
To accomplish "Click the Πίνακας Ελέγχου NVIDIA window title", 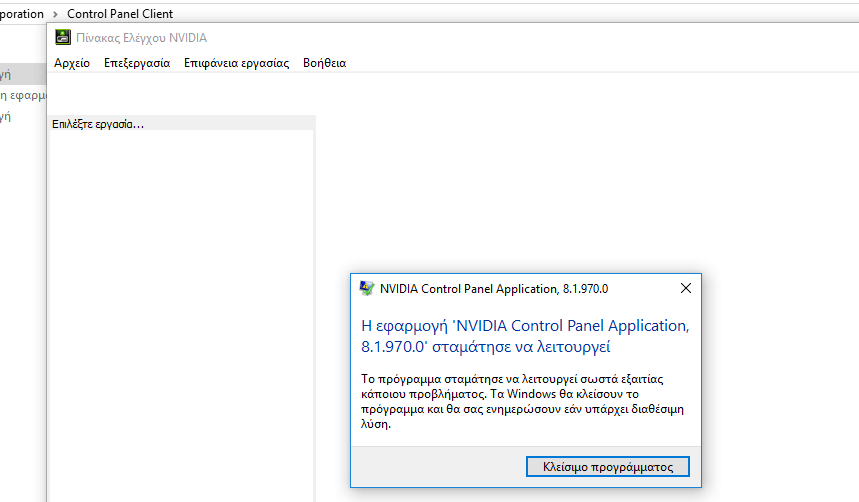I will 141,38.
